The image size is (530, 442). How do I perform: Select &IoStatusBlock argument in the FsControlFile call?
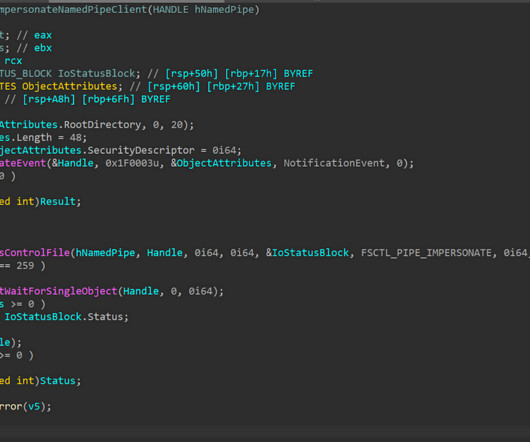point(307,253)
